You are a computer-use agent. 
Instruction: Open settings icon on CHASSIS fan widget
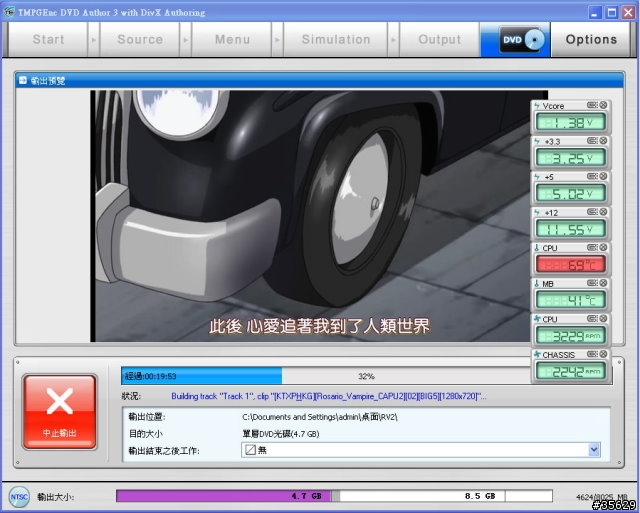(x=592, y=354)
